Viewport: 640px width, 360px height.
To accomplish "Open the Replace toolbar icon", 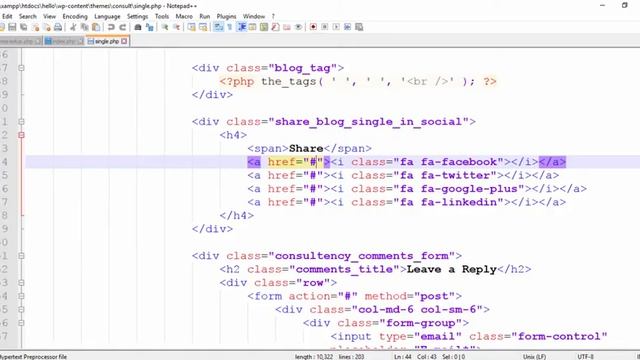I will [x=149, y=27].
